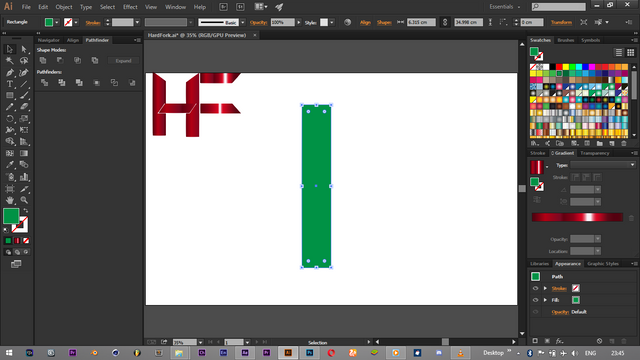
Task: Select the Rotate tool
Action: point(9,119)
